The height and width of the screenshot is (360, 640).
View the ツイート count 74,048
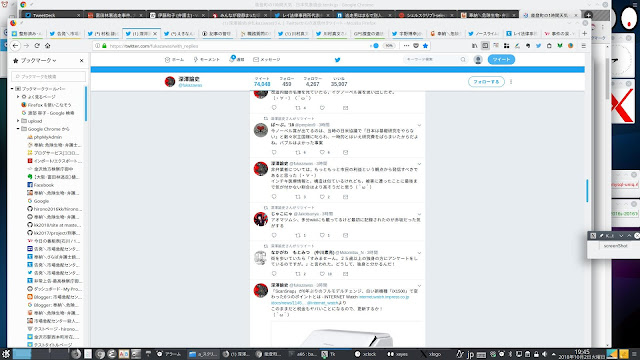[x=262, y=82]
